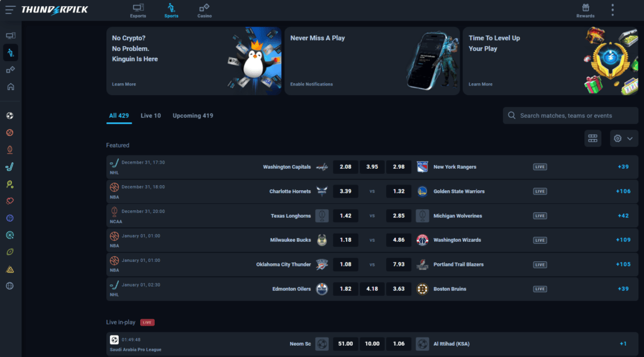Bet Neom Sc at 51.00
Image resolution: width=644 pixels, height=357 pixels.
[x=345, y=344]
